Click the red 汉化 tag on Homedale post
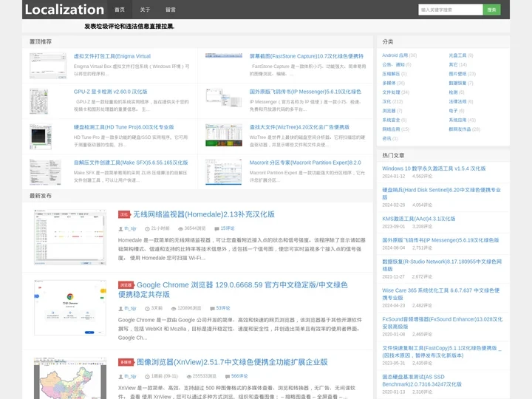The width and height of the screenshot is (532, 399). (x=124, y=214)
